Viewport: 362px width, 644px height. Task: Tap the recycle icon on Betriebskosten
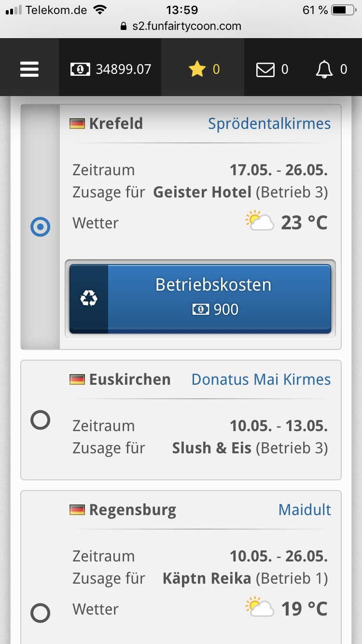[89, 299]
